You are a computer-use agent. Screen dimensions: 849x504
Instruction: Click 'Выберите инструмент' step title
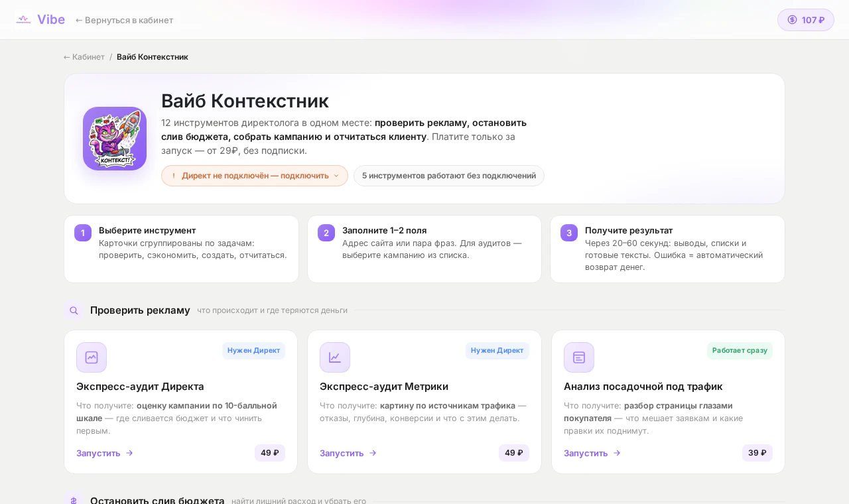click(x=147, y=230)
